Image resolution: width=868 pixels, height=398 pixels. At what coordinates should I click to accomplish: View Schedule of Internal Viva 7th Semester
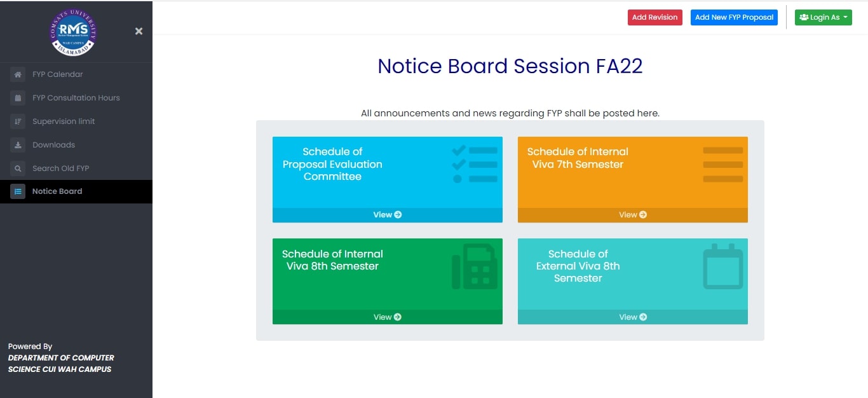(633, 215)
